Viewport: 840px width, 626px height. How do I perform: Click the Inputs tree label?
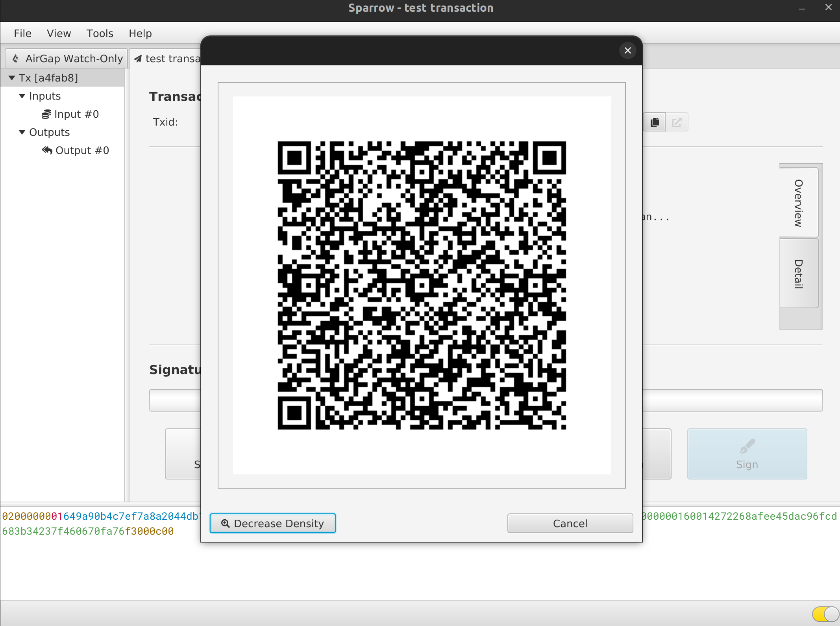(x=45, y=96)
